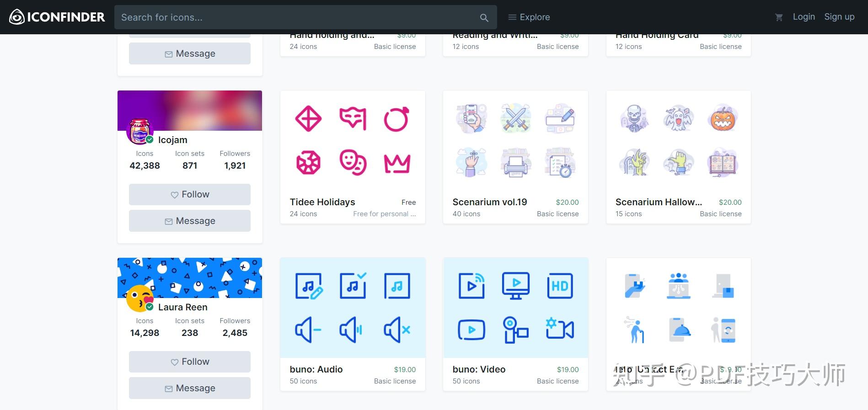Screen dimensions: 868x410
Task: Follow Laura Reen
Action: [x=190, y=362]
